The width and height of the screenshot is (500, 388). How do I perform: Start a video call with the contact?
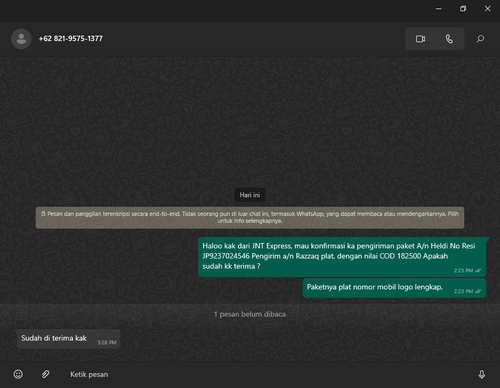coord(420,39)
